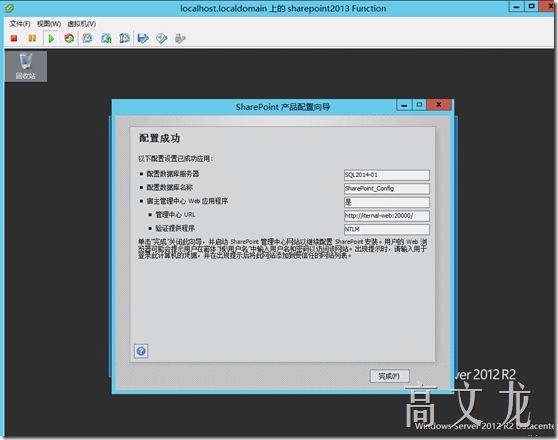This screenshot has height=440, width=558.
Task: Click the 完成(F) finish button
Action: 390,376
